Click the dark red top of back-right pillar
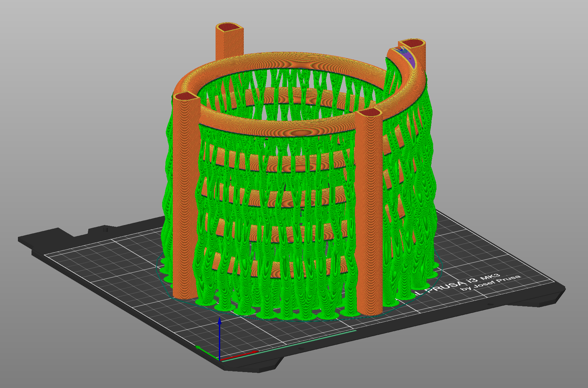This screenshot has height=388, width=588. coord(412,43)
